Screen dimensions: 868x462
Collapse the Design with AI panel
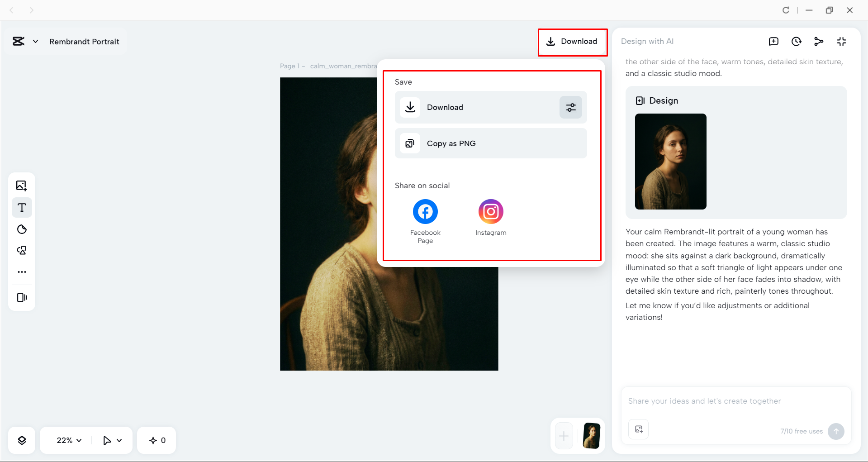pos(841,42)
